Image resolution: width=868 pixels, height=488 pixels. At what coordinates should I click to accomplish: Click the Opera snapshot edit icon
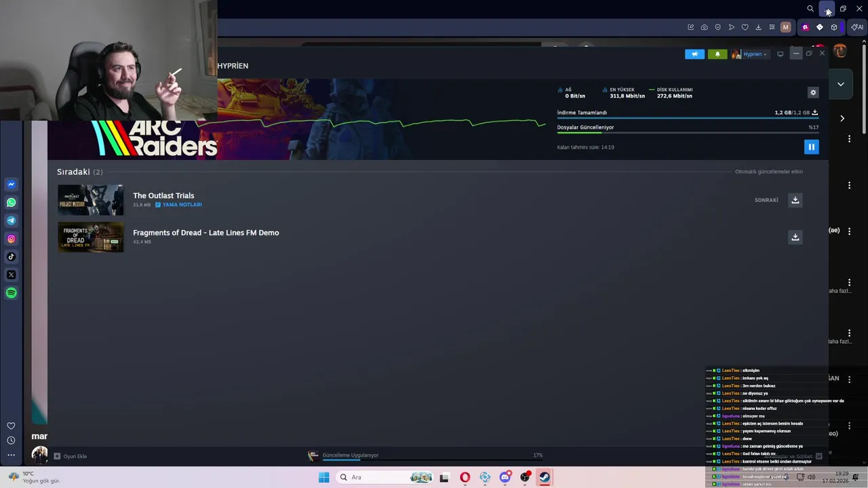(690, 27)
